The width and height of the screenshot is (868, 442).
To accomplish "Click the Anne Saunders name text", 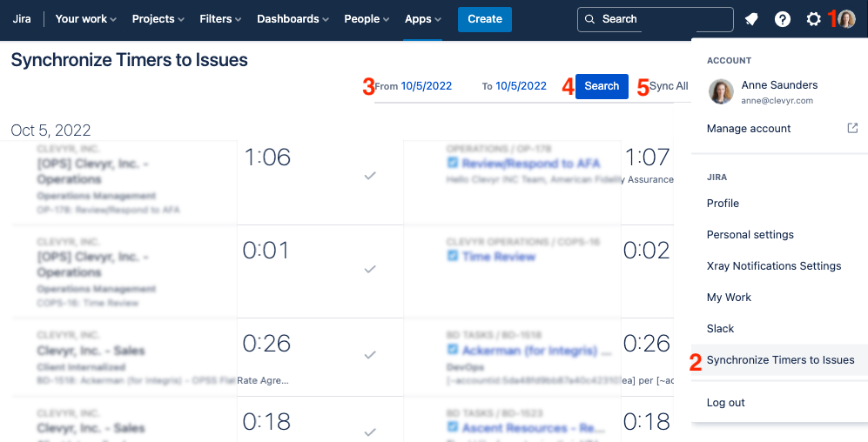I will (x=779, y=85).
